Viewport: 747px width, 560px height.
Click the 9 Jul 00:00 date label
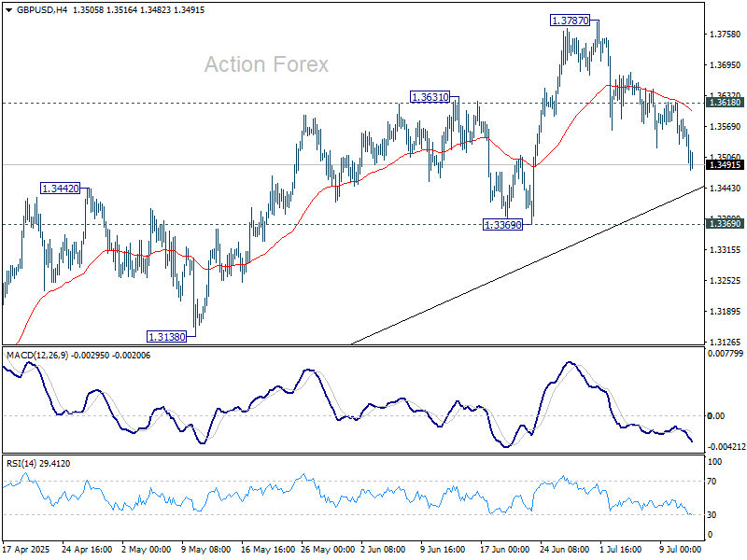679,551
